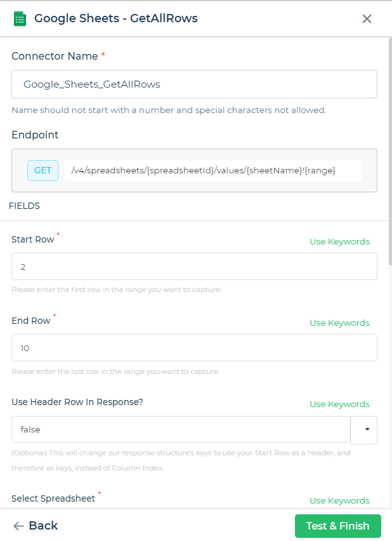
Task: Click the Google Sheets logo icon
Action: click(x=19, y=18)
